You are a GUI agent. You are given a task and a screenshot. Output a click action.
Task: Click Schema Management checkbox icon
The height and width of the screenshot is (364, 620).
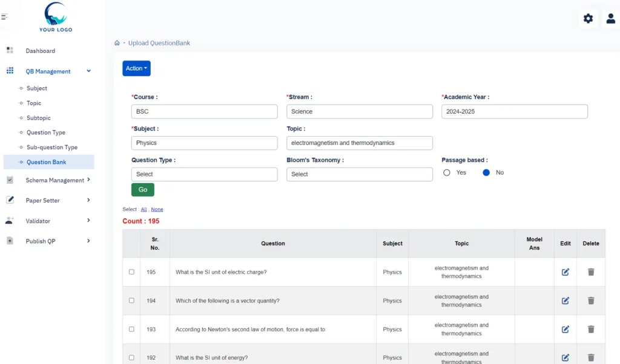[x=10, y=180]
